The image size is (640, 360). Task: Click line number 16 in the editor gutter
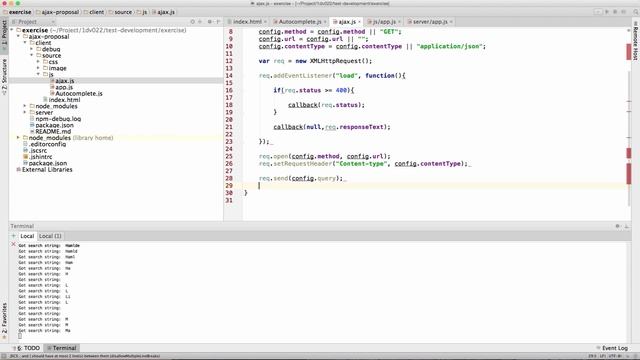point(229,90)
